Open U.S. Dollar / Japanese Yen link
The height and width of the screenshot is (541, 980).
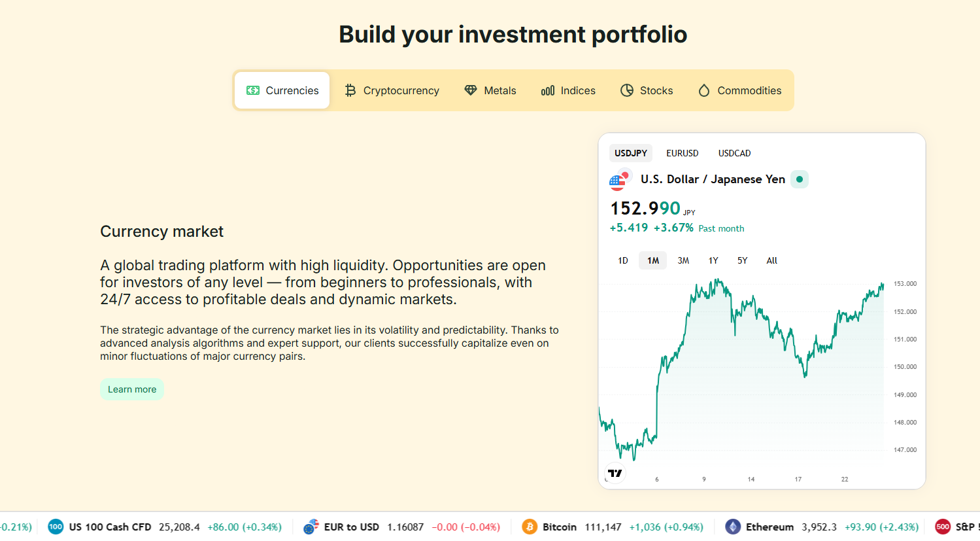[x=713, y=179]
